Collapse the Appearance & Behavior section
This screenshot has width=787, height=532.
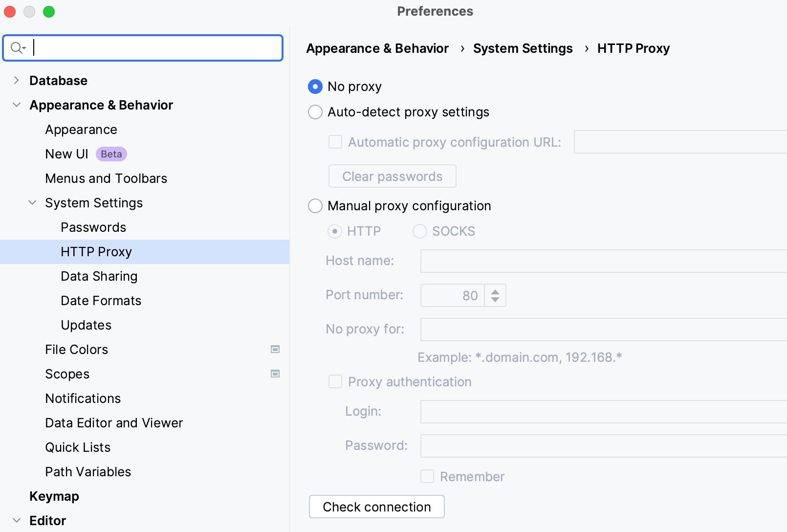(17, 105)
